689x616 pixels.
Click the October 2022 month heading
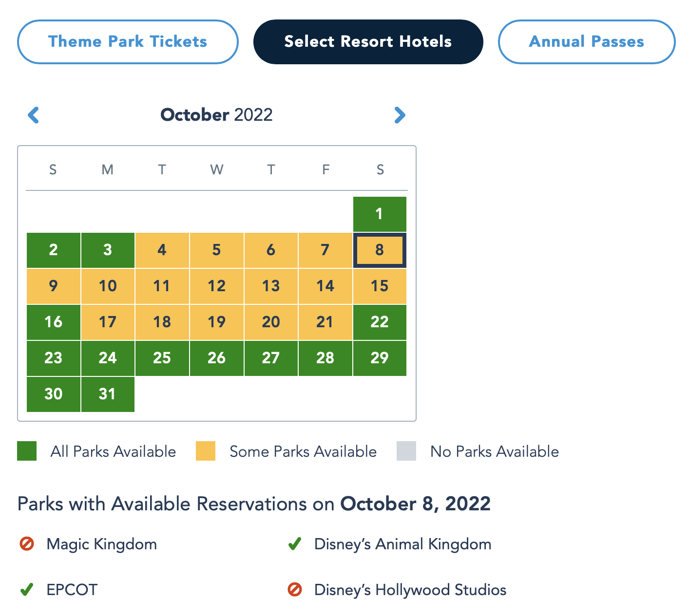point(216,115)
